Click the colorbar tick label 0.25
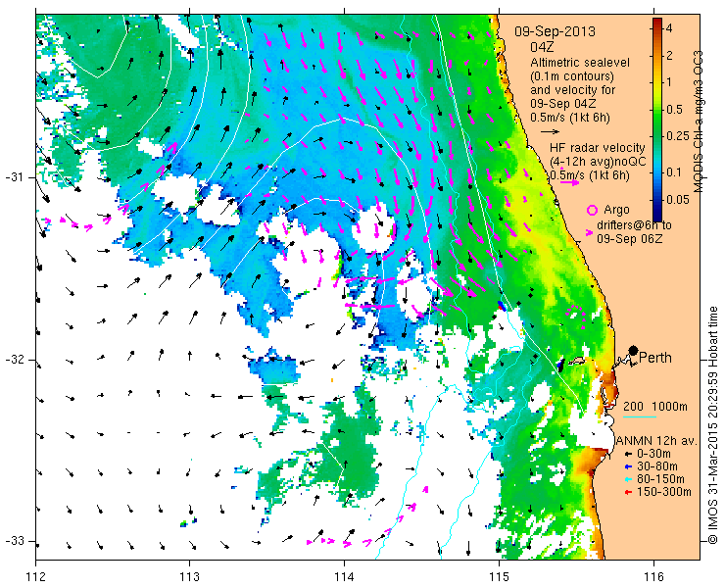Image resolution: width=725 pixels, height=588 pixels. pyautogui.click(x=677, y=136)
